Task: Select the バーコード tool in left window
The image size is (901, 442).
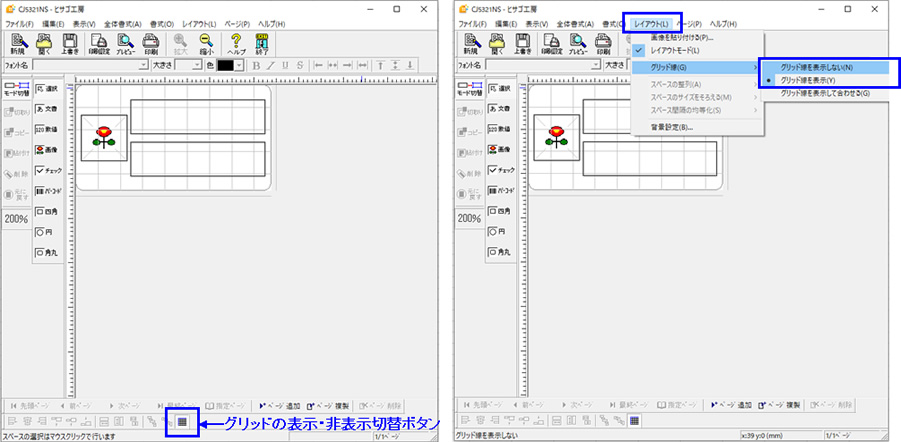Action: 48,190
